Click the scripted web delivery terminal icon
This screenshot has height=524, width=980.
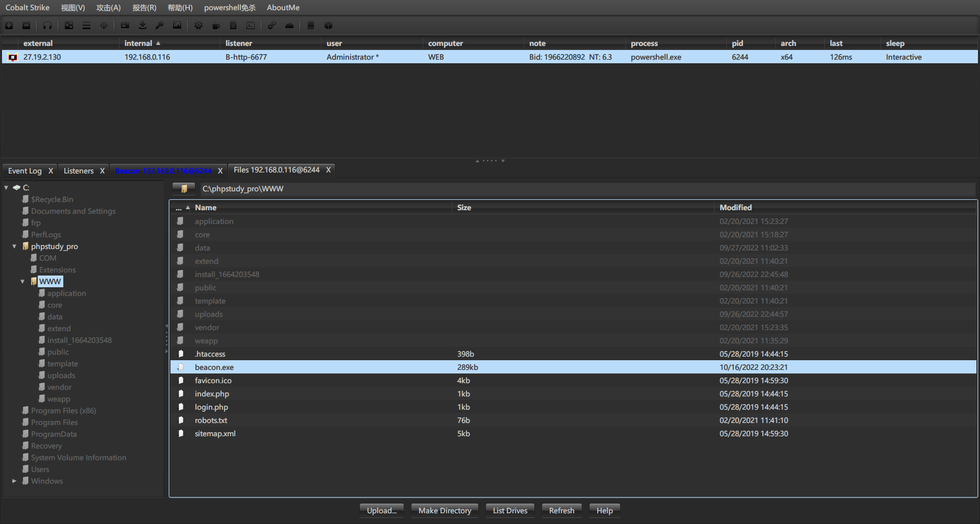251,26
